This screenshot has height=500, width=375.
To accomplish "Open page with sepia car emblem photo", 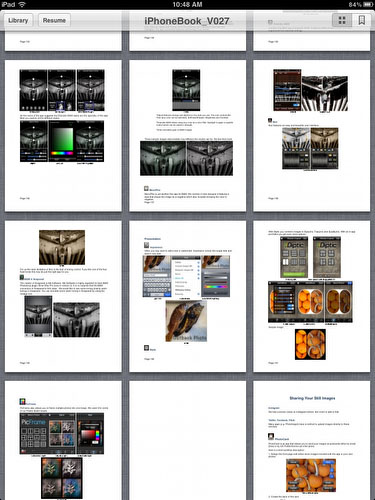I will coord(63,296).
